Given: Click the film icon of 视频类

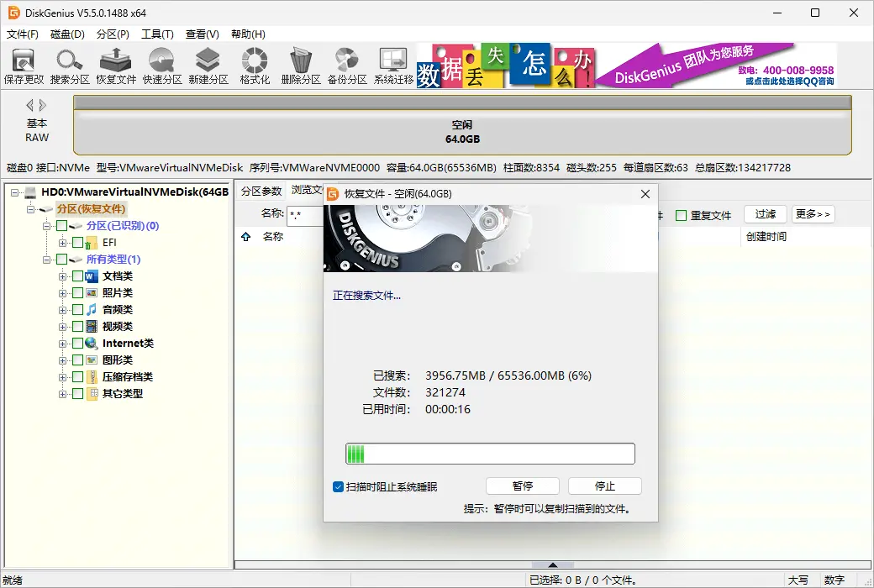Looking at the screenshot, I should 92,327.
